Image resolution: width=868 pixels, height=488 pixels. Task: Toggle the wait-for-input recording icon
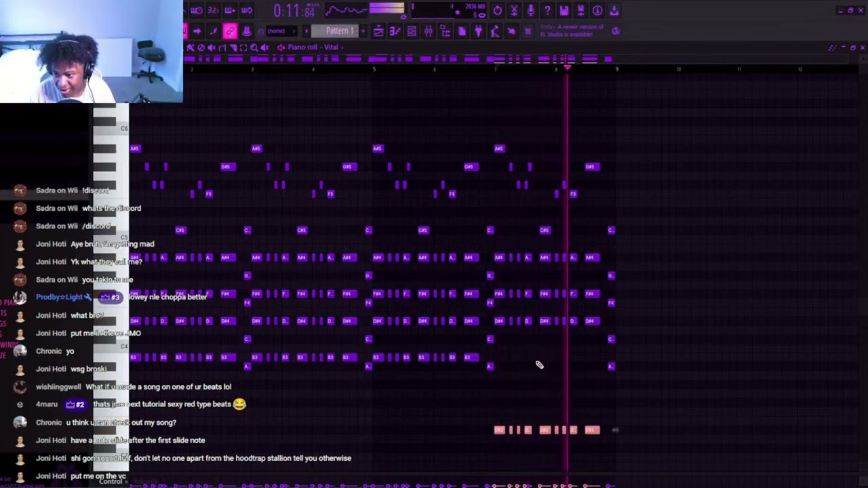(197, 10)
